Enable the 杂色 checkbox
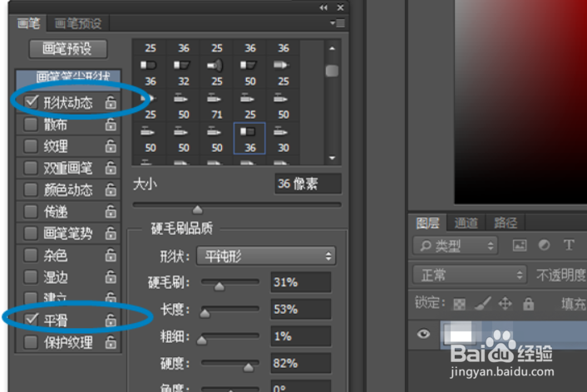 click(x=30, y=255)
